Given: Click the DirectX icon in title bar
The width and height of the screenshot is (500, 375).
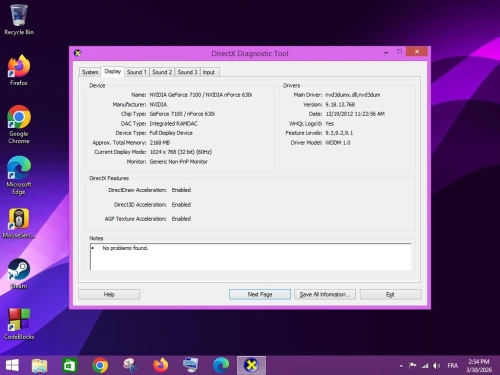Looking at the screenshot, I should 77,53.
